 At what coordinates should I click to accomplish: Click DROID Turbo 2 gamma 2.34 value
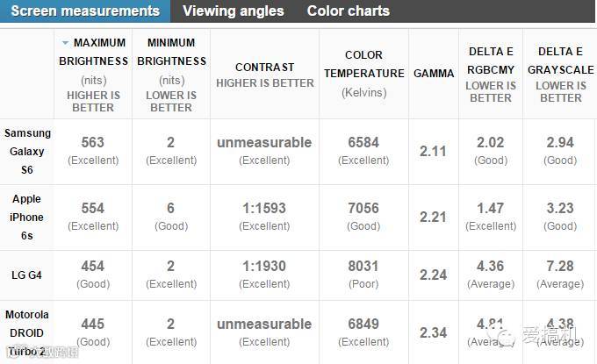coord(433,332)
